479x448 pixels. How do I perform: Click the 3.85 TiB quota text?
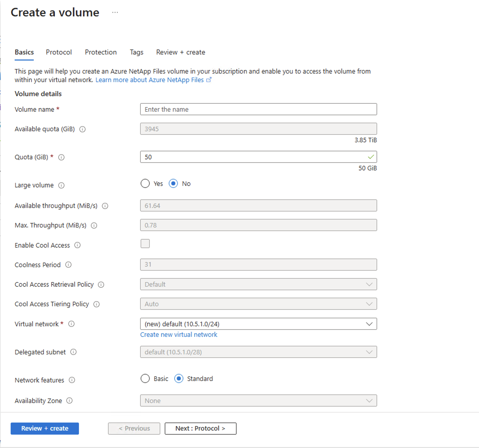[366, 140]
